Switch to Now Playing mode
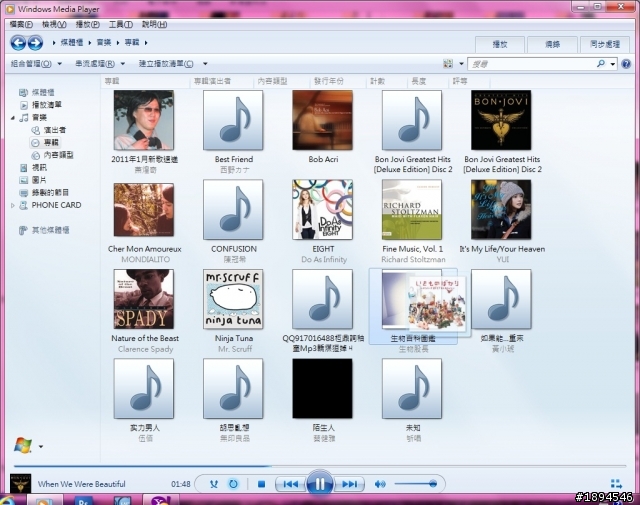 coord(616,484)
